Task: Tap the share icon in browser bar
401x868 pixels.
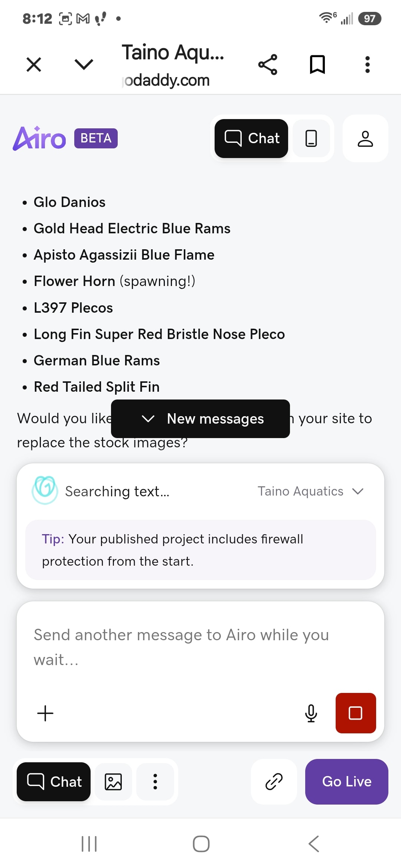Action: coord(268,65)
